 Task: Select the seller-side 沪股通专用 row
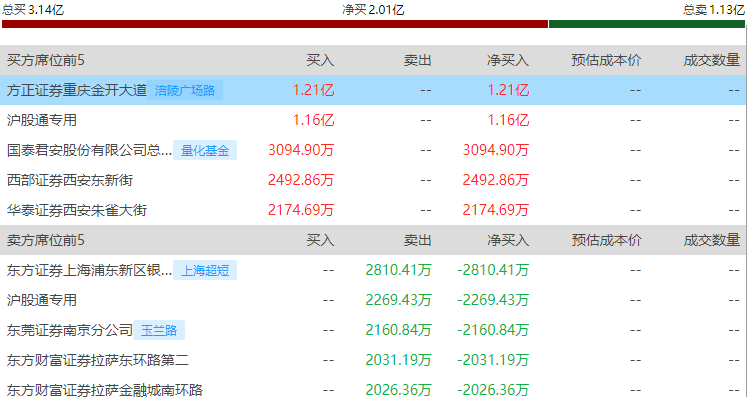pyautogui.click(x=374, y=300)
